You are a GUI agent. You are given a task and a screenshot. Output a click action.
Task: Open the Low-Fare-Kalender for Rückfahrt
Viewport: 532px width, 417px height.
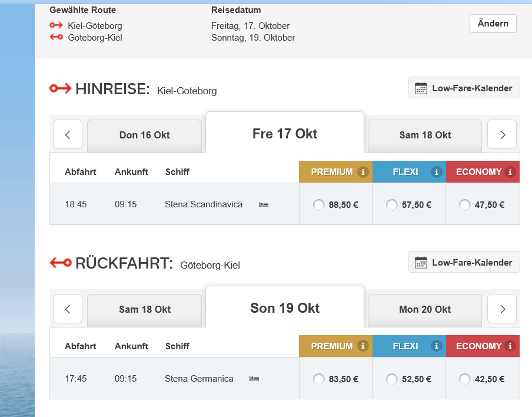pos(464,262)
